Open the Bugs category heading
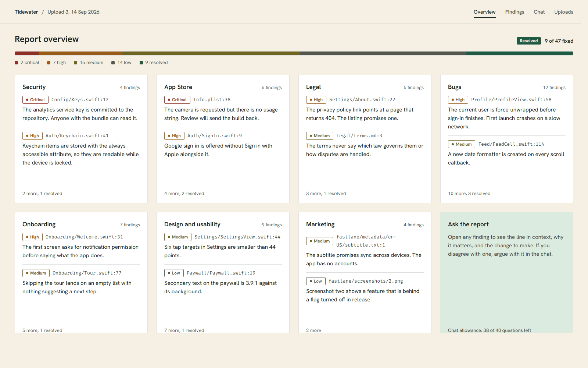The image size is (588, 368). tap(455, 87)
